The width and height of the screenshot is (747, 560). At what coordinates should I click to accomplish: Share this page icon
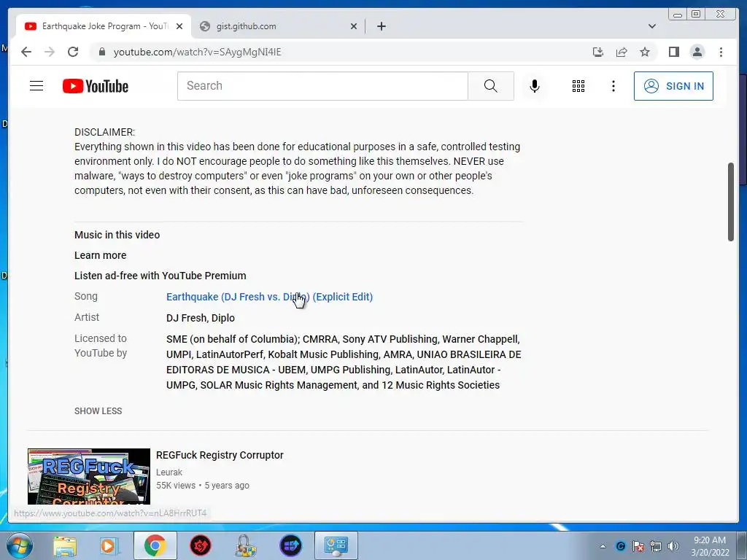[622, 52]
